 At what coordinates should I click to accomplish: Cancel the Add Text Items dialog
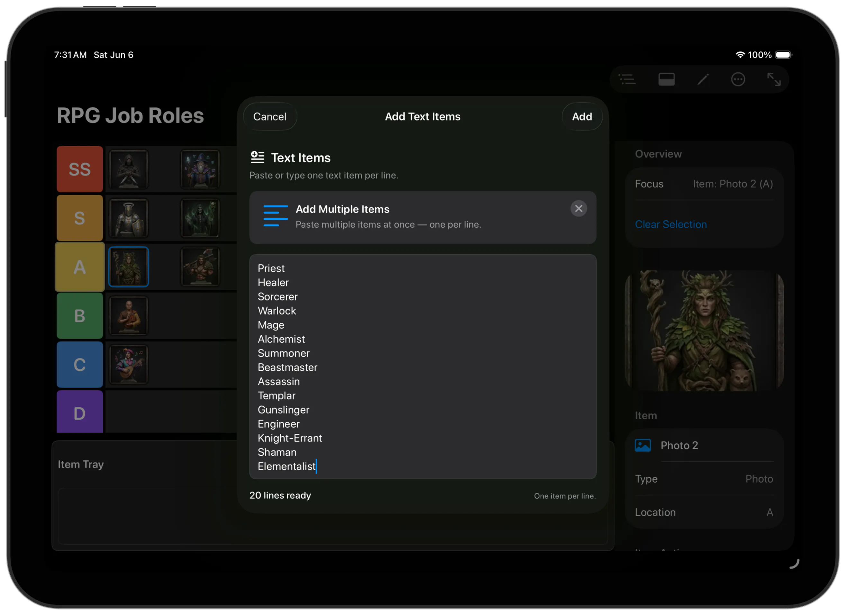[x=270, y=117]
